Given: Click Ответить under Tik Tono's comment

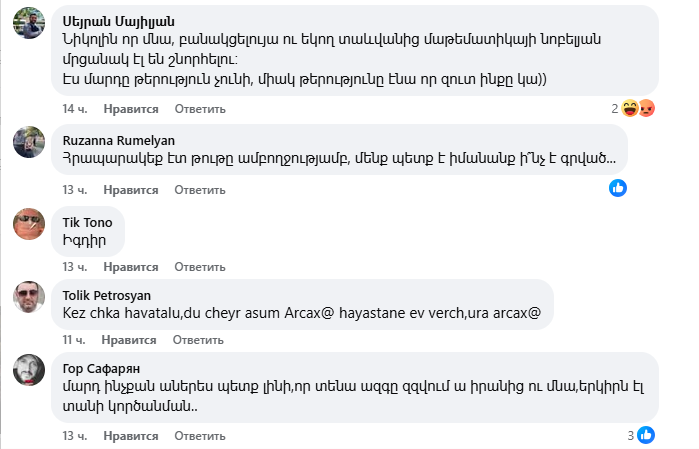Looking at the screenshot, I should tap(200, 267).
